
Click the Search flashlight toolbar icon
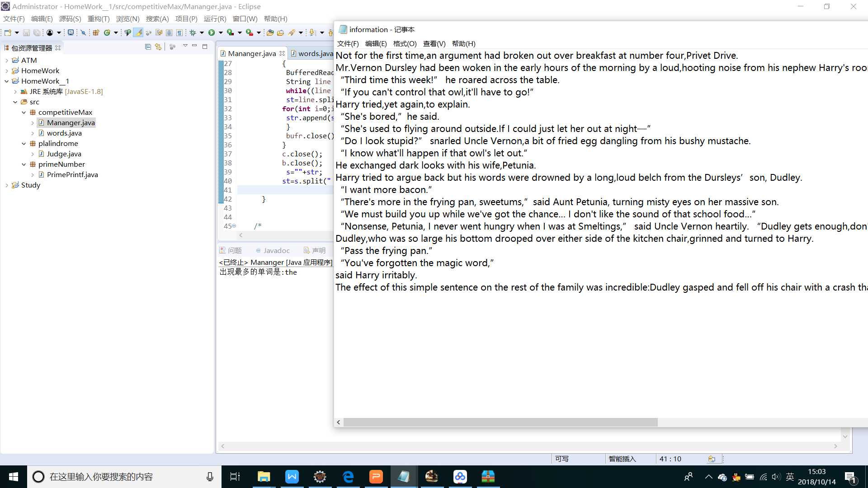[x=292, y=33]
